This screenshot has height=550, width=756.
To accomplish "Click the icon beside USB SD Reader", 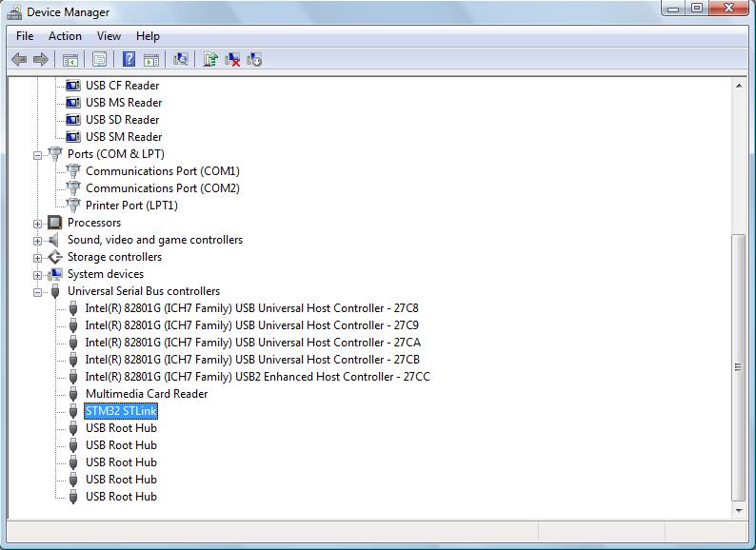I will 72,120.
